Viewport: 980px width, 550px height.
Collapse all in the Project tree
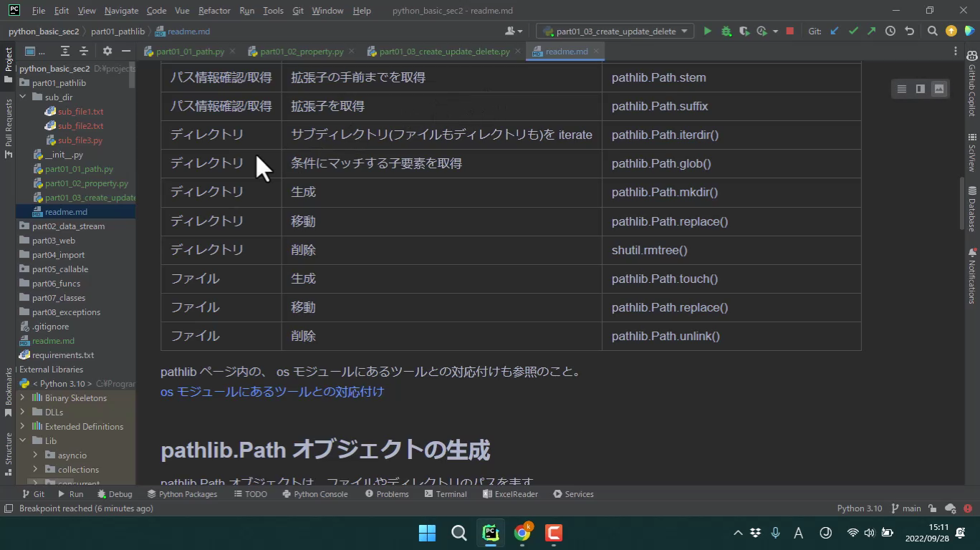84,51
